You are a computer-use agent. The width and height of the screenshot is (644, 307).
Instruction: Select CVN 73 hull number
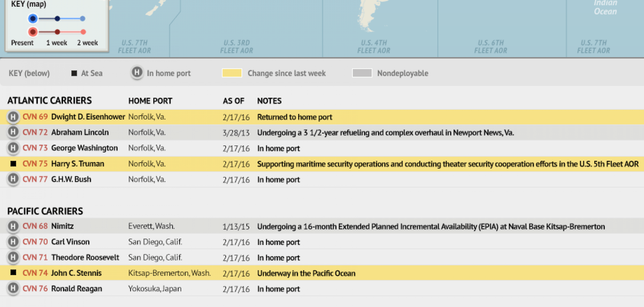pos(35,148)
